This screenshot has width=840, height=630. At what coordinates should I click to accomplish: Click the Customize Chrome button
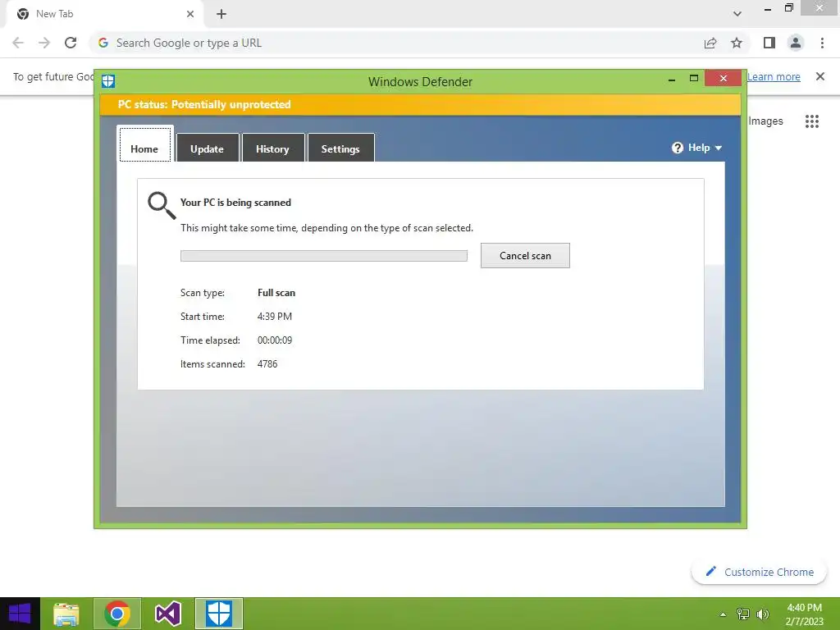coord(759,572)
